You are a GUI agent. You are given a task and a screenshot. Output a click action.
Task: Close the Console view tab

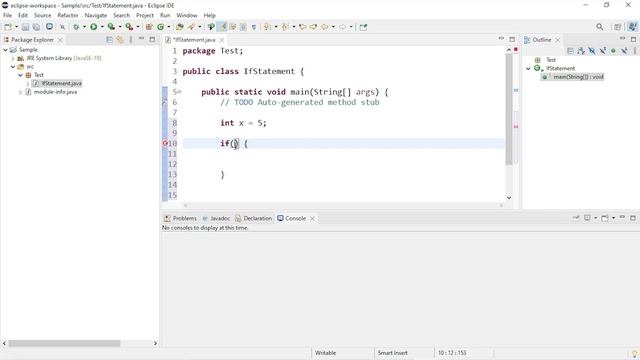tap(312, 219)
